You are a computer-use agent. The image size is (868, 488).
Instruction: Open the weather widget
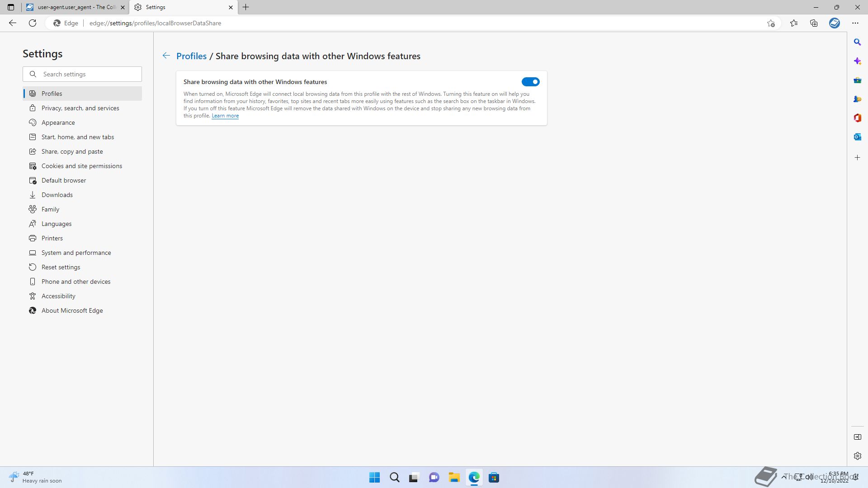click(35, 477)
